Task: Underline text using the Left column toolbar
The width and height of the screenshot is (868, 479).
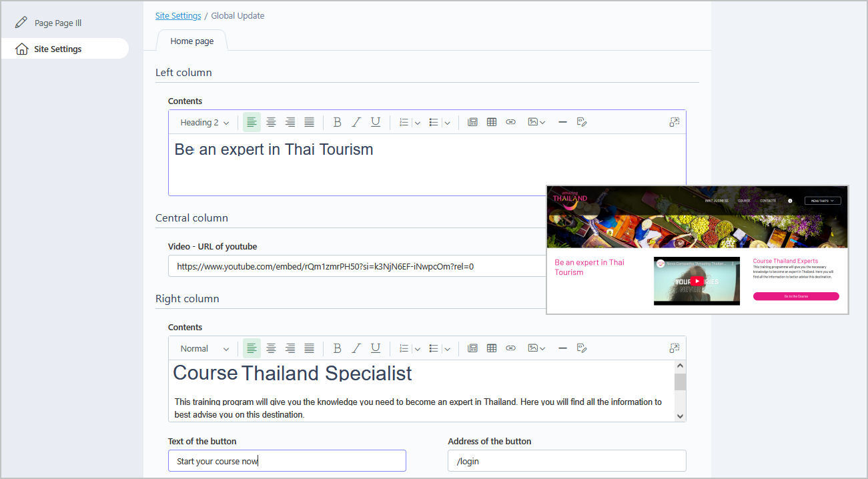Action: click(x=376, y=122)
